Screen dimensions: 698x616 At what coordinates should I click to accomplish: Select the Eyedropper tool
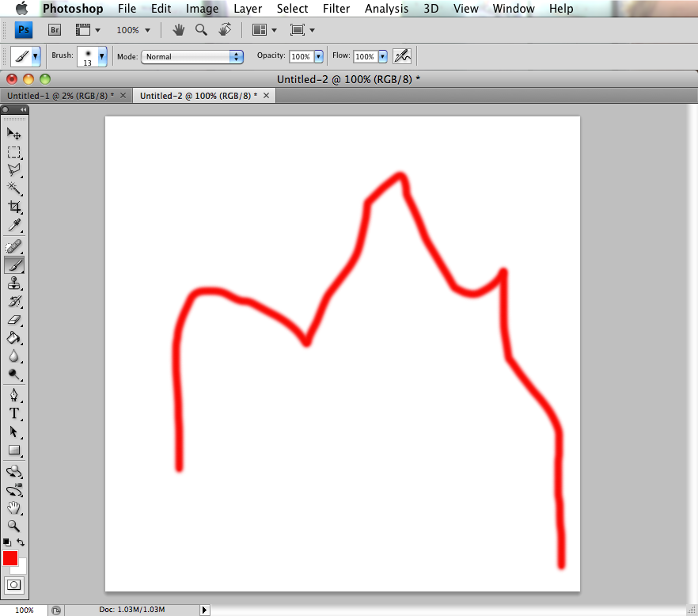pos(13,226)
